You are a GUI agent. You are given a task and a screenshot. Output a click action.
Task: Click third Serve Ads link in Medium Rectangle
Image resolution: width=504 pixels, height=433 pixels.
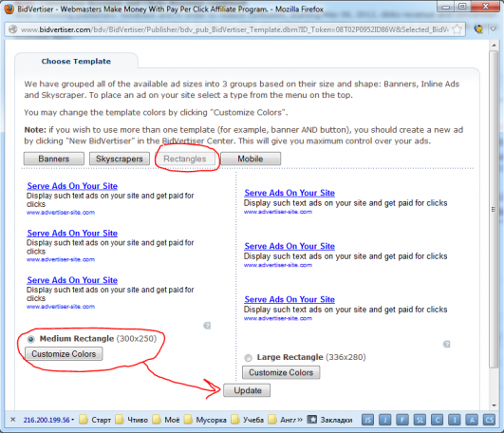tap(72, 280)
